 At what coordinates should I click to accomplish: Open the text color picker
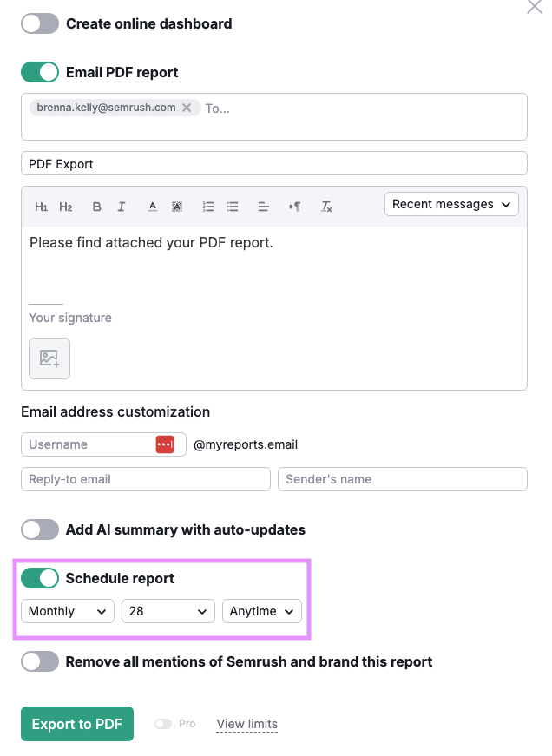152,207
